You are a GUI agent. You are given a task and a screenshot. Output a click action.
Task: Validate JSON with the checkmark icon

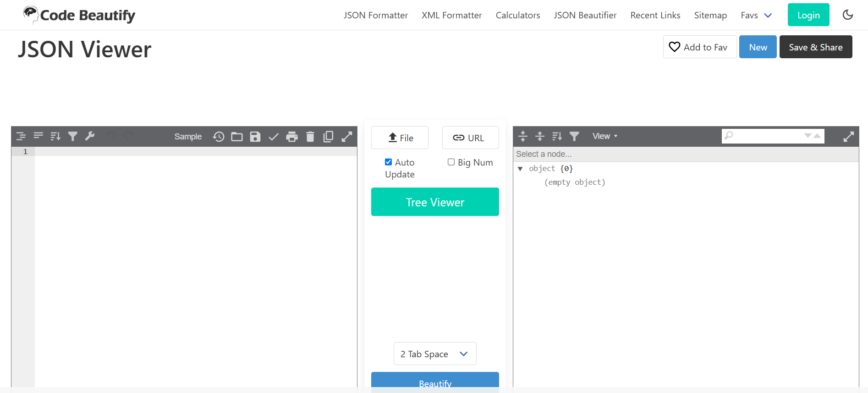pyautogui.click(x=274, y=137)
